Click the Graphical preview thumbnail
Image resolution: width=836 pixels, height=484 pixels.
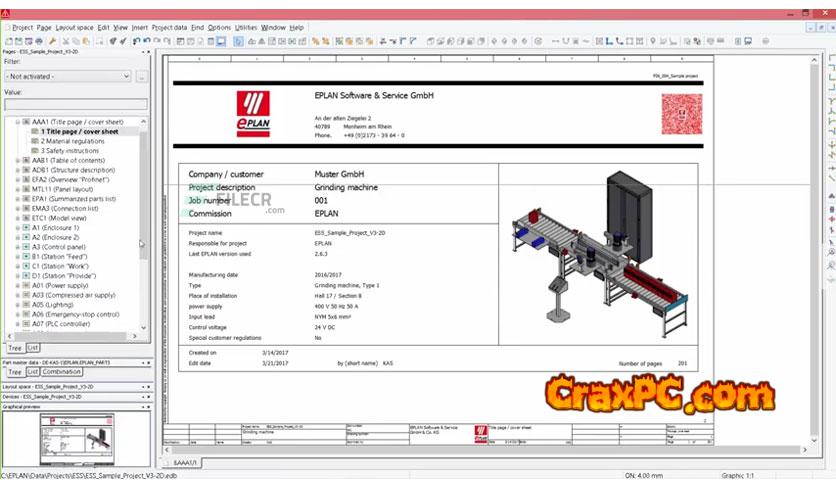pos(77,440)
